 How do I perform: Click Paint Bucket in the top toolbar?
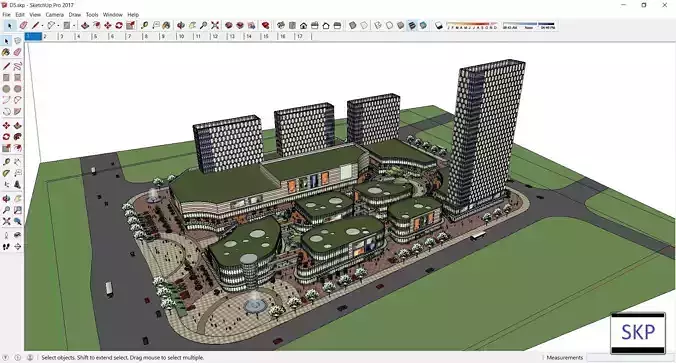tap(166, 26)
